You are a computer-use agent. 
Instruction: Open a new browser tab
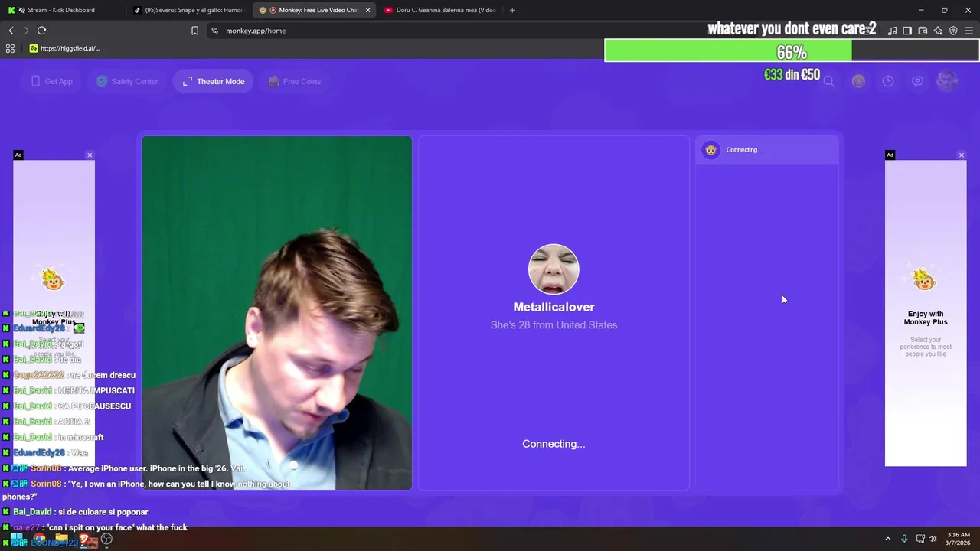pyautogui.click(x=512, y=10)
